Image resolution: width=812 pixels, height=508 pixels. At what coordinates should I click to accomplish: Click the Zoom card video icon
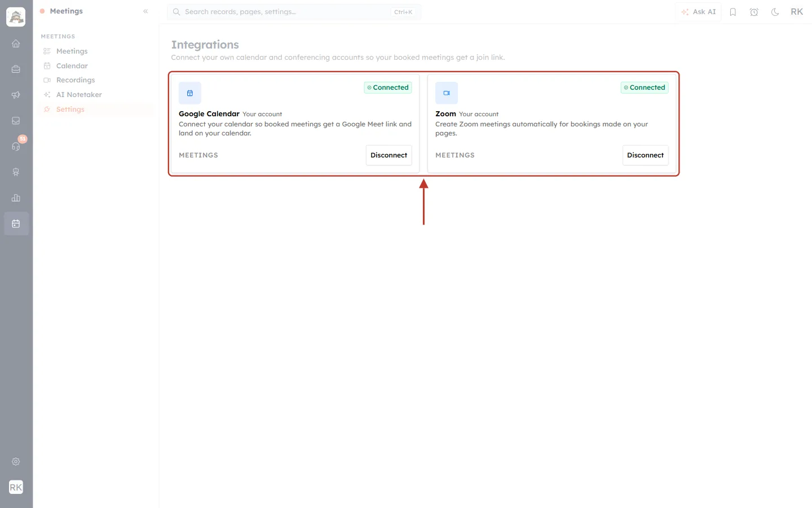[447, 93]
